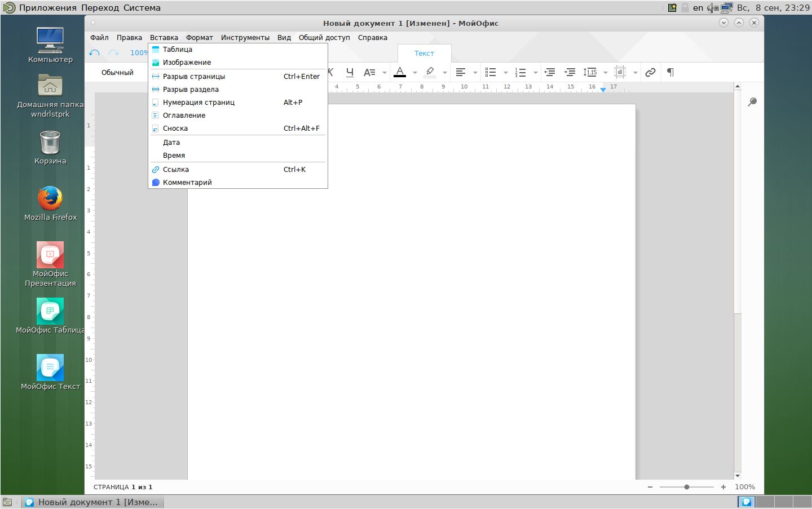Open the Общий доступ menu

point(324,38)
